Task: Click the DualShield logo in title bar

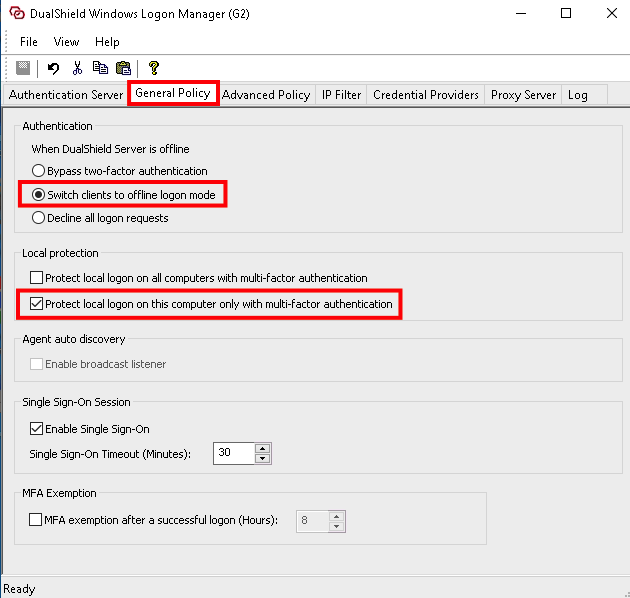Action: 15,14
